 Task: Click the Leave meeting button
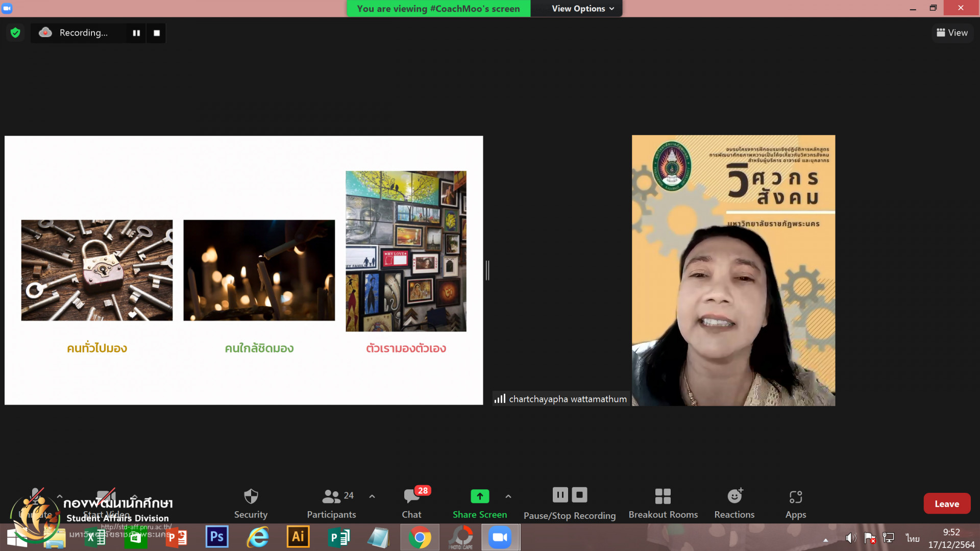pos(946,504)
